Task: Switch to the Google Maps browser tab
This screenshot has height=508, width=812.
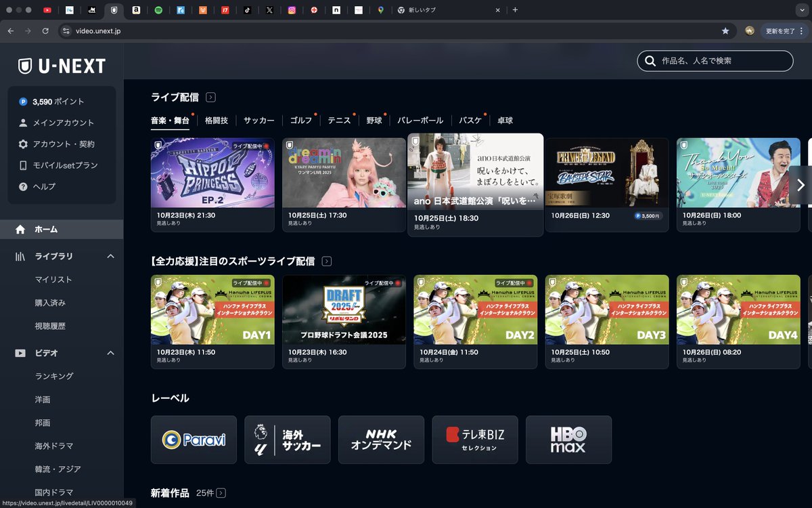Action: (x=380, y=10)
